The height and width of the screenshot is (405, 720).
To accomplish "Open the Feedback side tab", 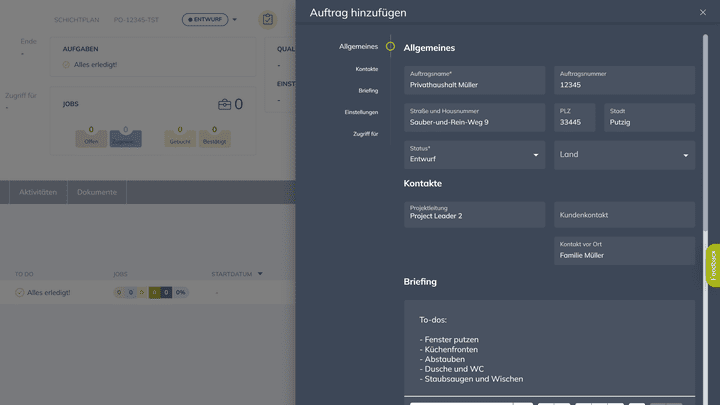I will [713, 265].
